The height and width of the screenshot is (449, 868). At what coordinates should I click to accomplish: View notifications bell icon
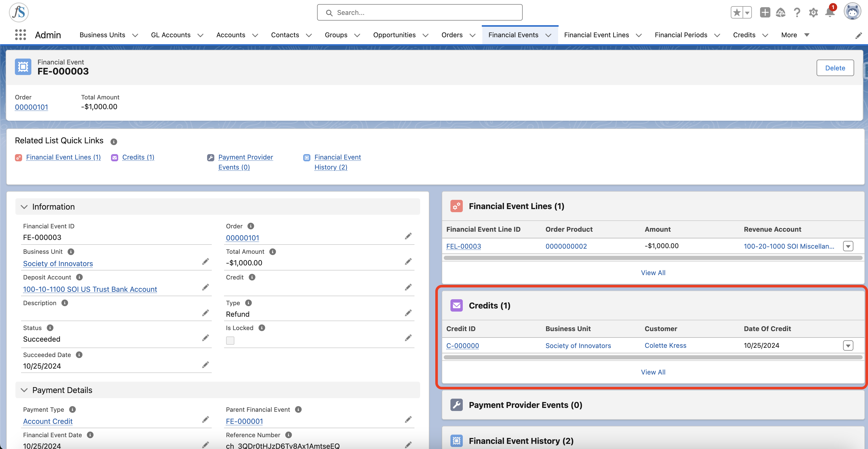pos(830,13)
